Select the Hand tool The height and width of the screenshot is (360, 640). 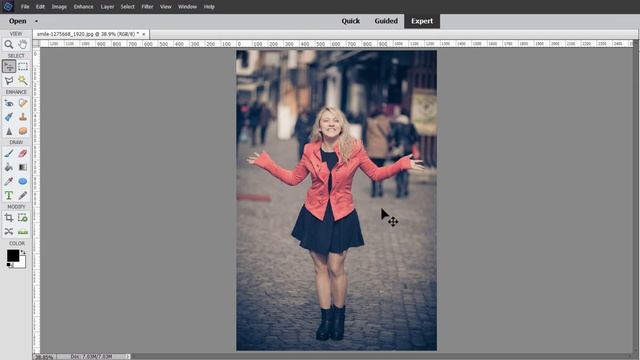click(x=23, y=44)
